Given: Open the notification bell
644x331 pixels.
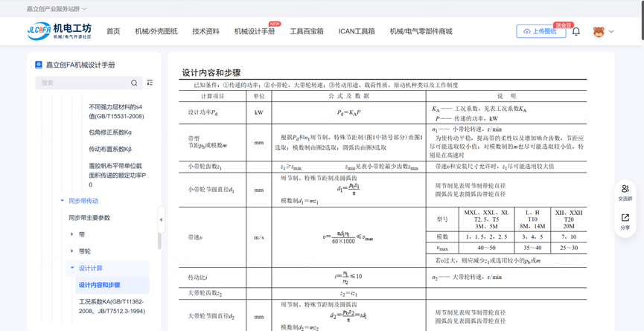Looking at the screenshot, I should pos(576,31).
